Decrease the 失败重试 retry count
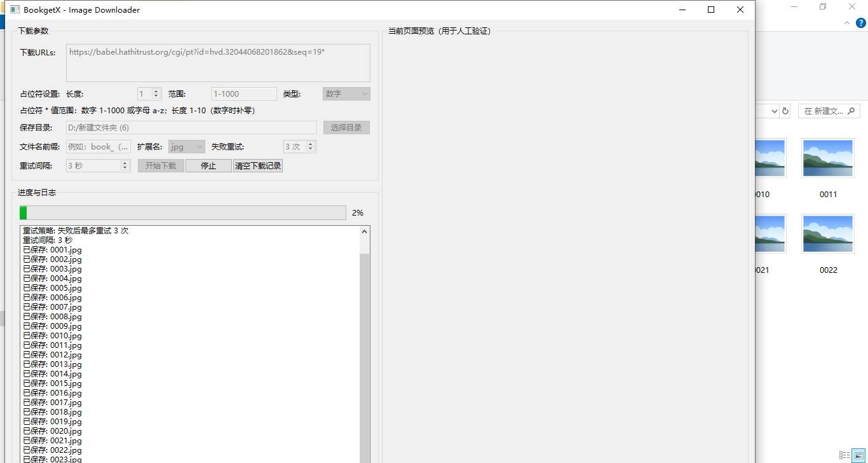The height and width of the screenshot is (463, 868). tap(311, 149)
